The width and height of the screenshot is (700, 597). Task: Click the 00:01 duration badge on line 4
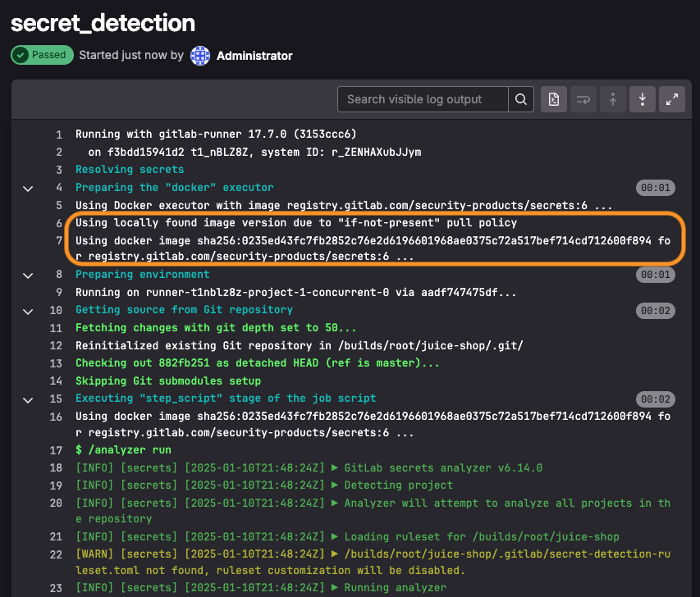click(x=656, y=188)
